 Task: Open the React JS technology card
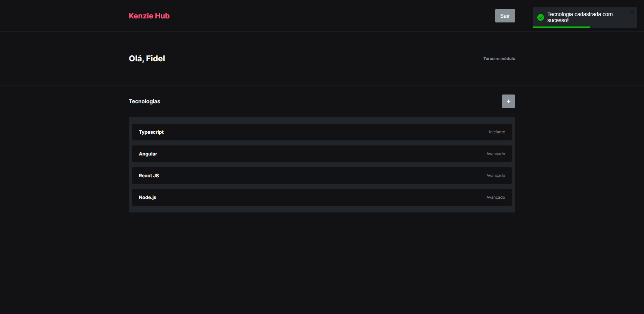pyautogui.click(x=322, y=175)
